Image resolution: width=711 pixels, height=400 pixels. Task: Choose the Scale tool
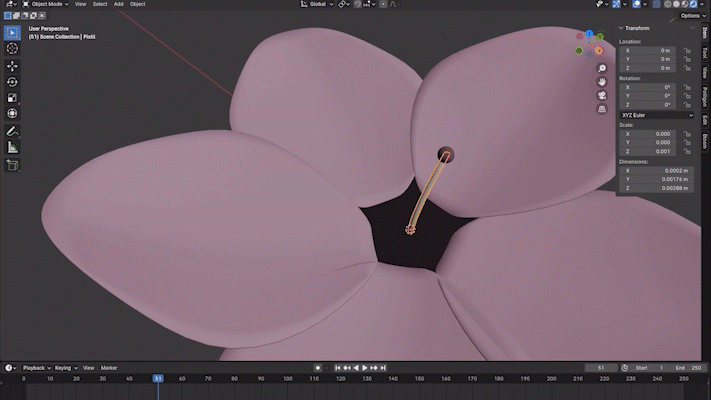[12, 98]
